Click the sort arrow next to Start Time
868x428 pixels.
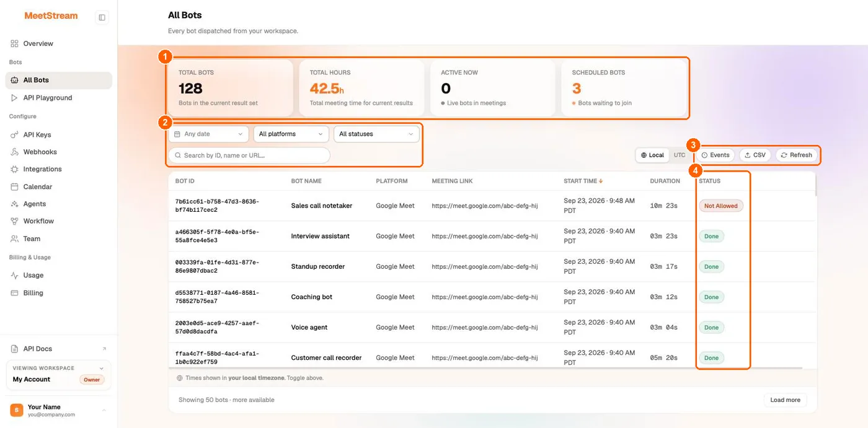click(x=601, y=181)
